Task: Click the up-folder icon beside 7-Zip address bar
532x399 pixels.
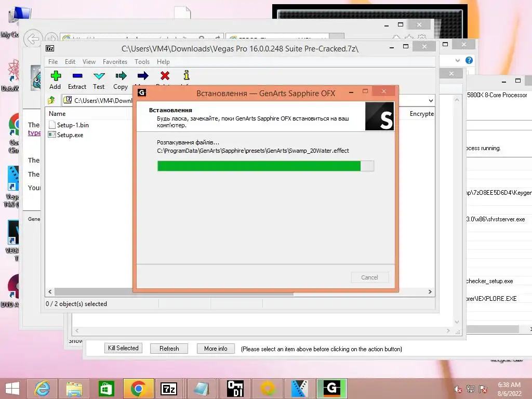Action: pos(51,100)
